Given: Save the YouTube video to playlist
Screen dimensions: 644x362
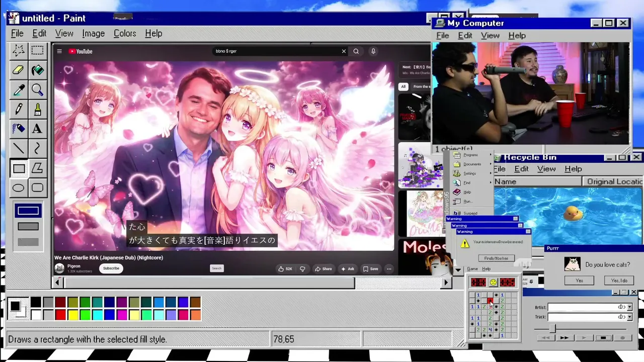Looking at the screenshot, I should pyautogui.click(x=371, y=269).
